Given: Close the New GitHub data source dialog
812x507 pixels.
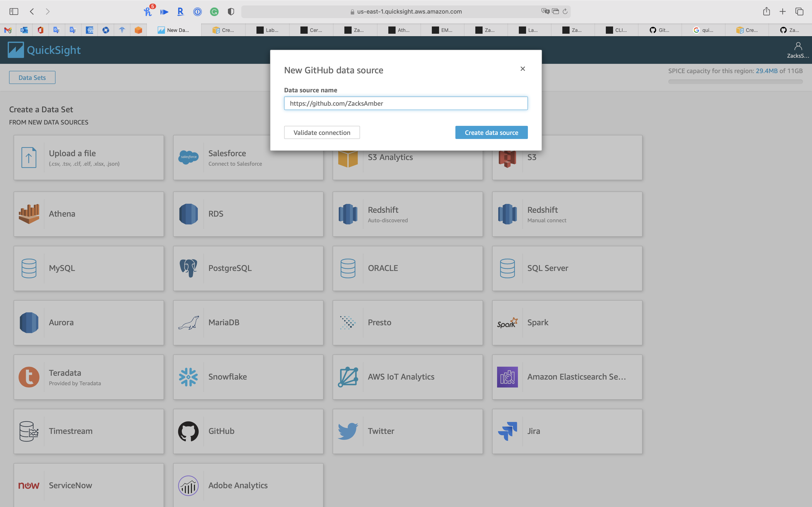Looking at the screenshot, I should point(522,69).
